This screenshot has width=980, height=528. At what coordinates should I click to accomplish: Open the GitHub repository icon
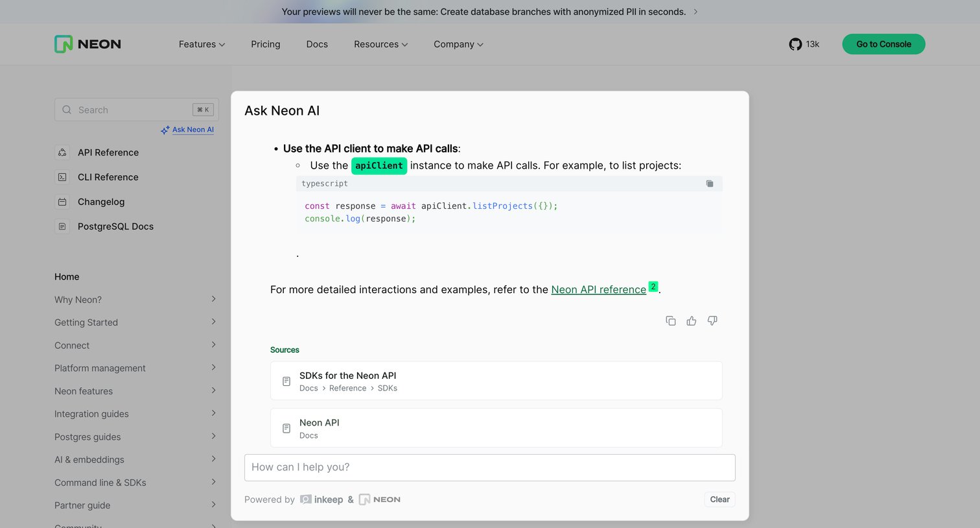pos(795,44)
